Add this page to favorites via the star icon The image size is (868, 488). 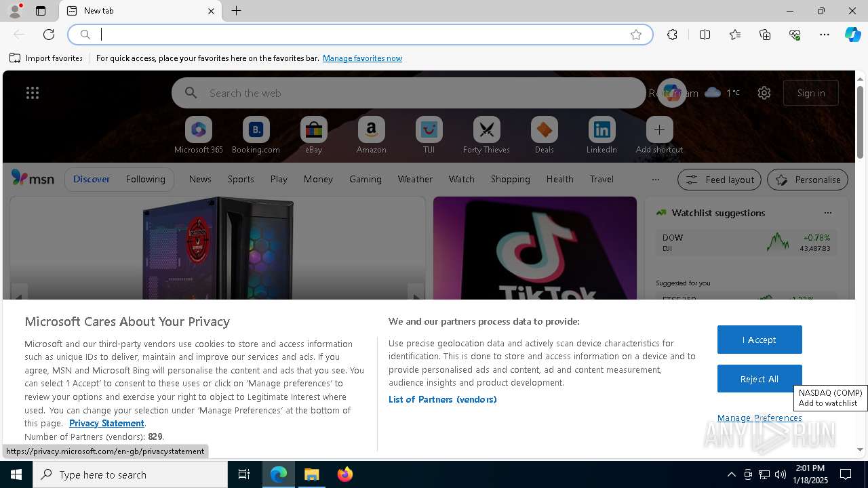pyautogui.click(x=636, y=35)
